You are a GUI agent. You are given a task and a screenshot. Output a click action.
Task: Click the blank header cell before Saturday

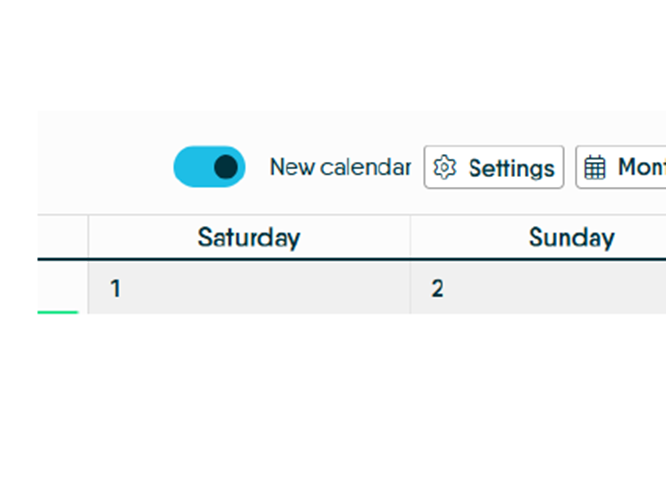coord(62,237)
